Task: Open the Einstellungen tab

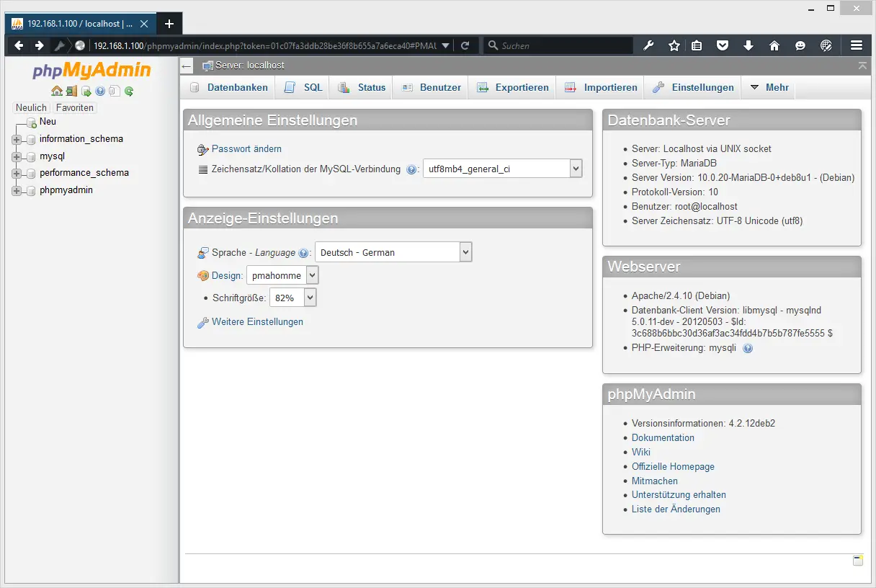Action: coord(694,87)
